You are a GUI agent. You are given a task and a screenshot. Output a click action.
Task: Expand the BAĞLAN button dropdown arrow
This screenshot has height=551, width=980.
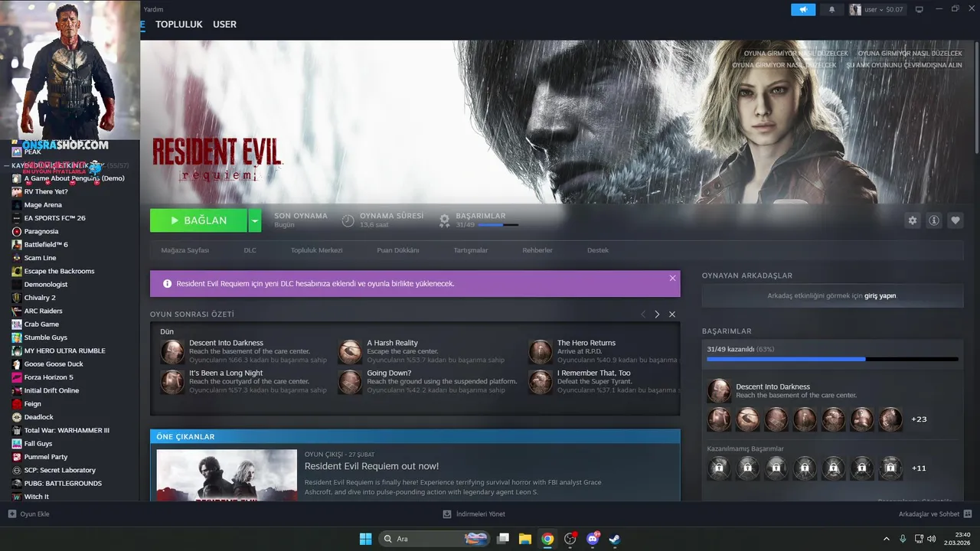point(255,220)
